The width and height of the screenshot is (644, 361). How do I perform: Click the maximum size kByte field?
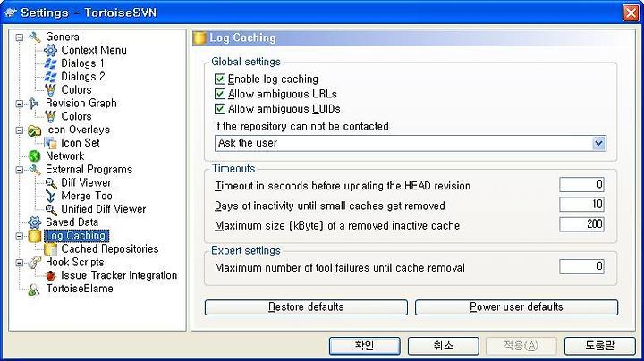(581, 224)
